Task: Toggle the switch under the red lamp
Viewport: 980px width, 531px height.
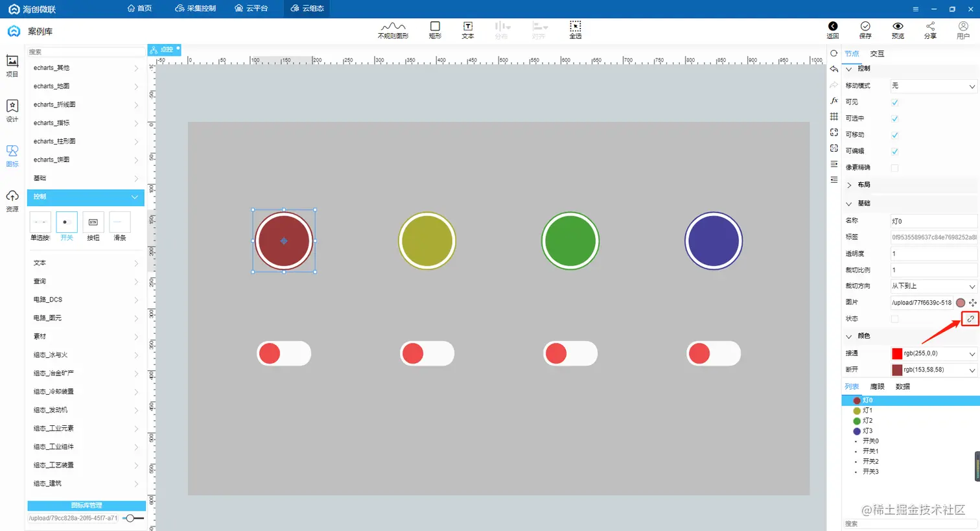Action: coord(284,353)
